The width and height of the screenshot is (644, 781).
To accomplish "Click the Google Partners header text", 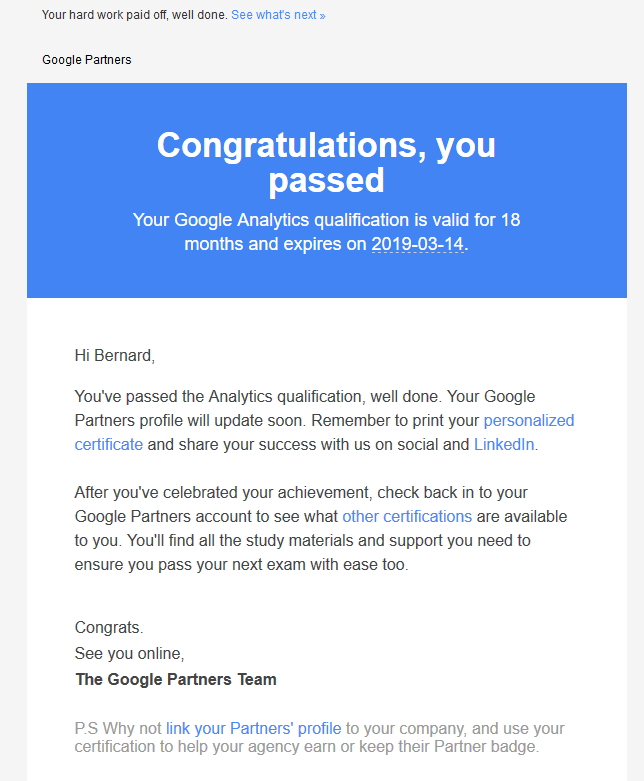I will point(87,60).
